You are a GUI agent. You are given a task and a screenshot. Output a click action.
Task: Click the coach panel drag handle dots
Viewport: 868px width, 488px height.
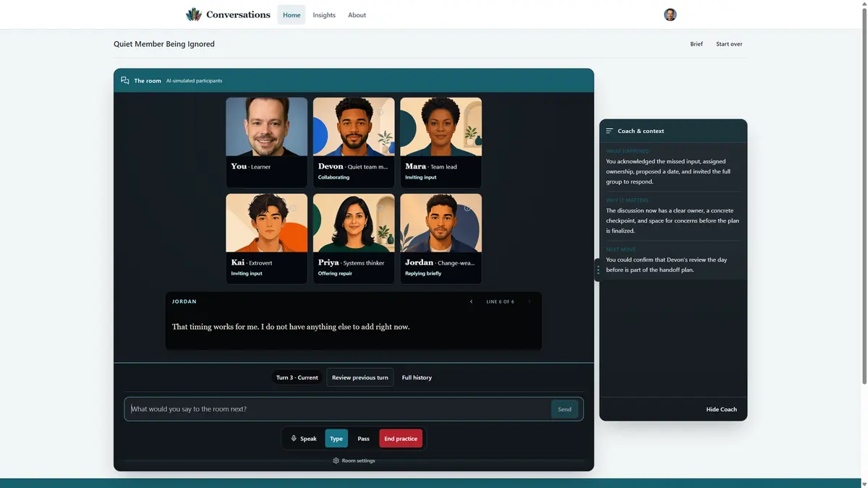[597, 270]
